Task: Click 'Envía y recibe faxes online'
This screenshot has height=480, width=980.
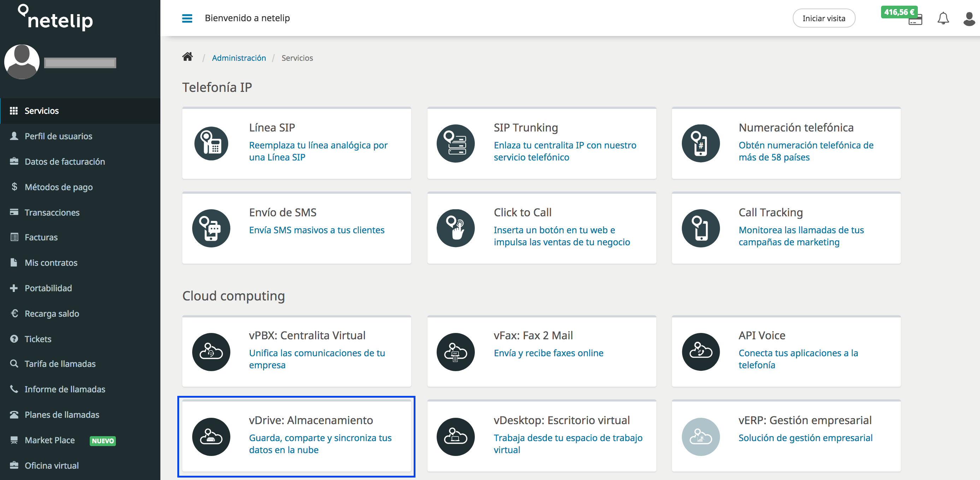Action: click(x=548, y=353)
